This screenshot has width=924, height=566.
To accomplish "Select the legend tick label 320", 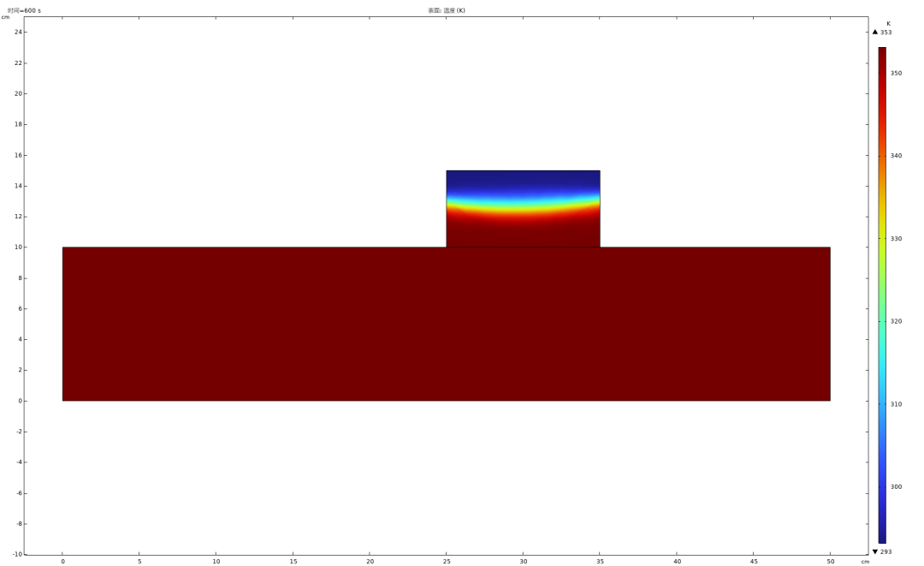I will (896, 321).
